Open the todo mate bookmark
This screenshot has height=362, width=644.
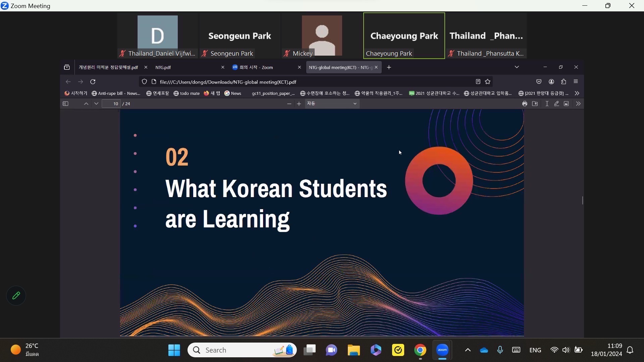tap(186, 93)
